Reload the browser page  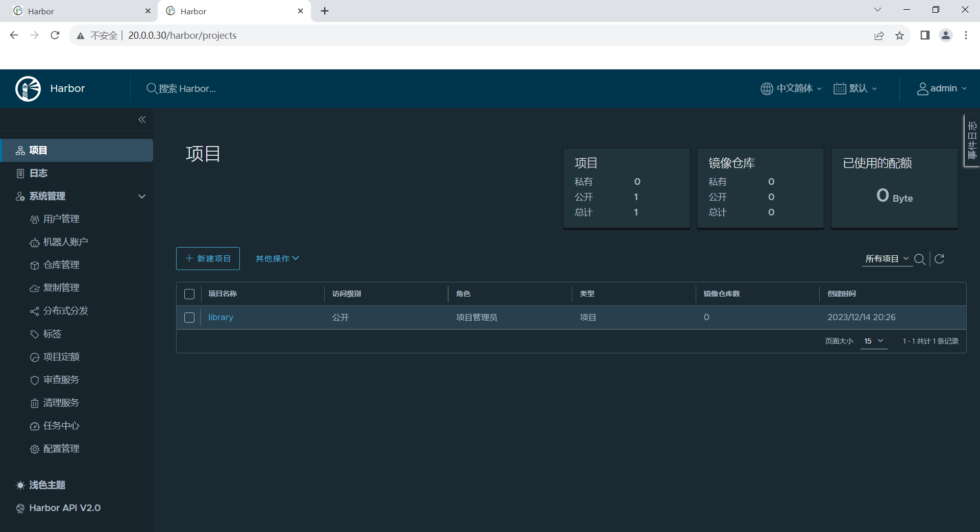[x=55, y=35]
